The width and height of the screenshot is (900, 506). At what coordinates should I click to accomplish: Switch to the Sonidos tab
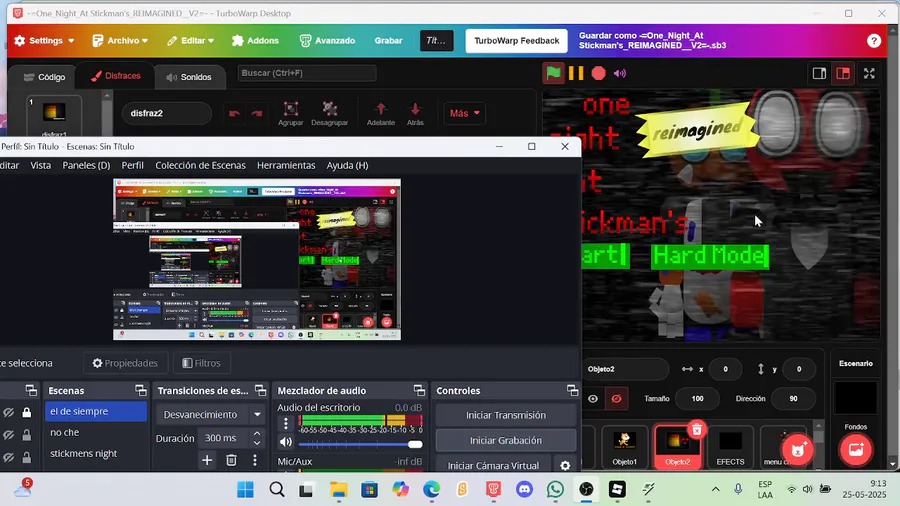click(189, 77)
